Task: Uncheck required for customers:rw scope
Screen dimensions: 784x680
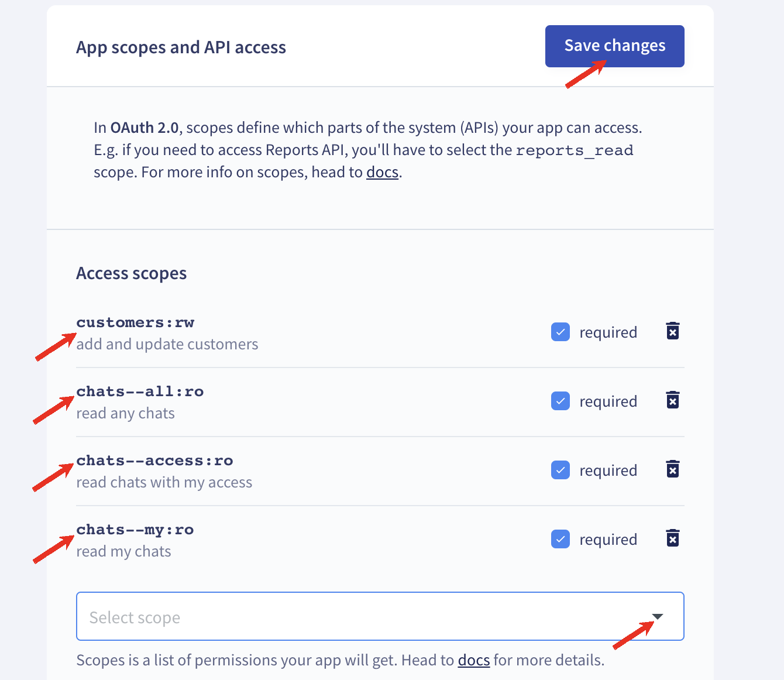Action: (x=561, y=332)
